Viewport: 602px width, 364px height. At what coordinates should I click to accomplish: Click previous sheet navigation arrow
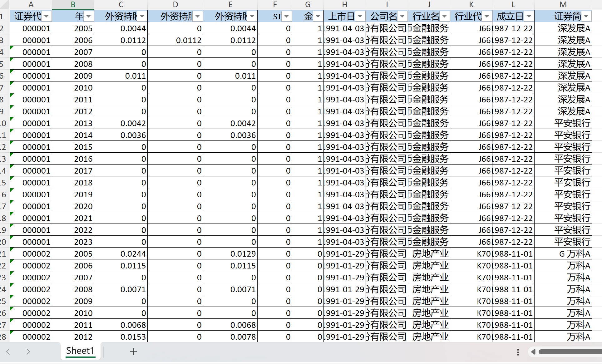click(8, 352)
